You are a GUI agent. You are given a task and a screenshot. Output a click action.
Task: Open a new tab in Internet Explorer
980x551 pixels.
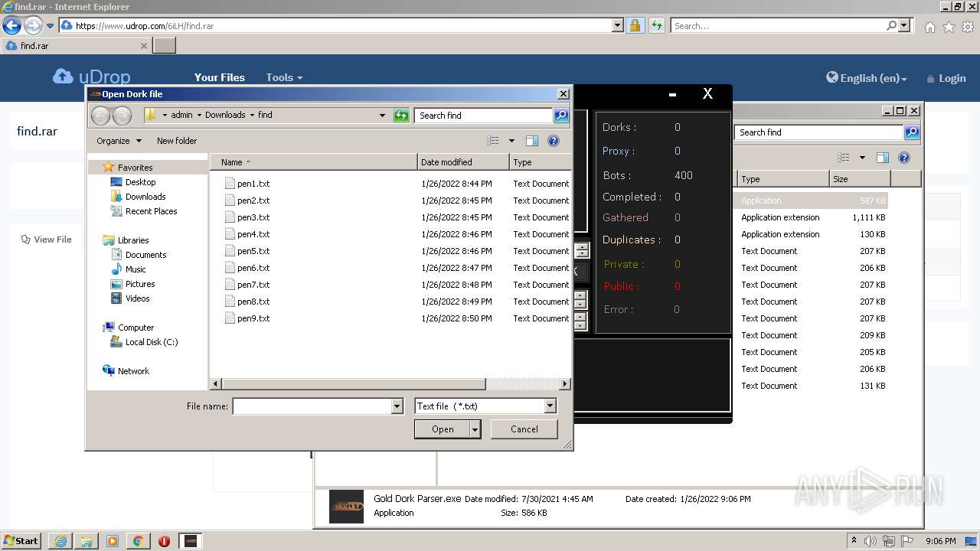[x=164, y=46]
